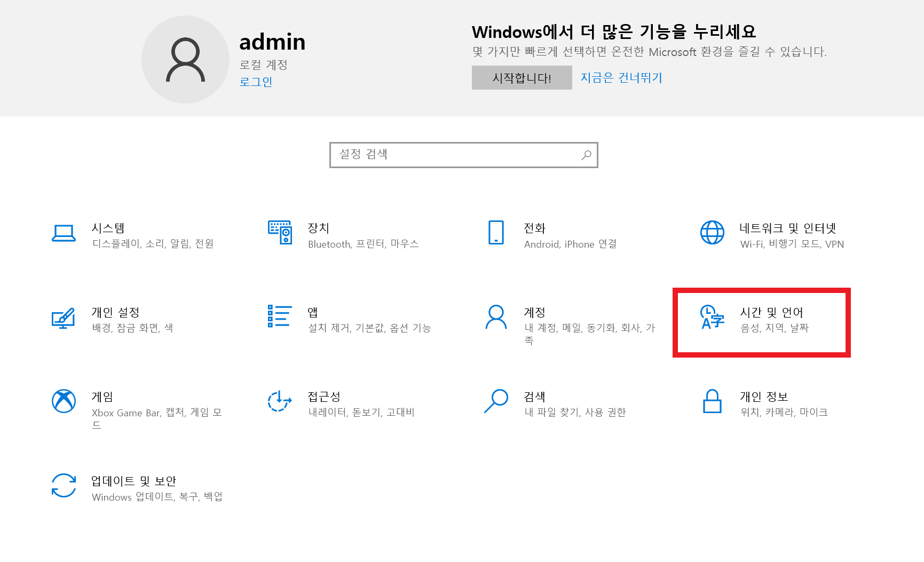Screen dimensions: 924x562
Task: Open the 전화 (Phone) icon
Action: click(x=496, y=232)
